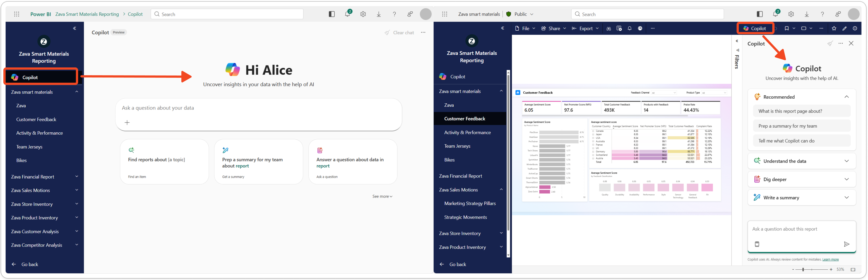Expand Zava Competitor Analysis in left navigation
The width and height of the screenshot is (868, 280).
pos(77,245)
